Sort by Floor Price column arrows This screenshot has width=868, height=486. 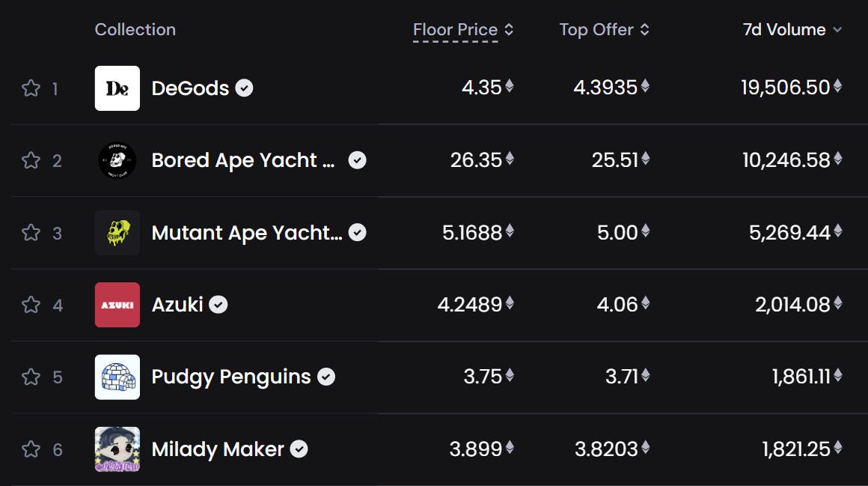509,30
